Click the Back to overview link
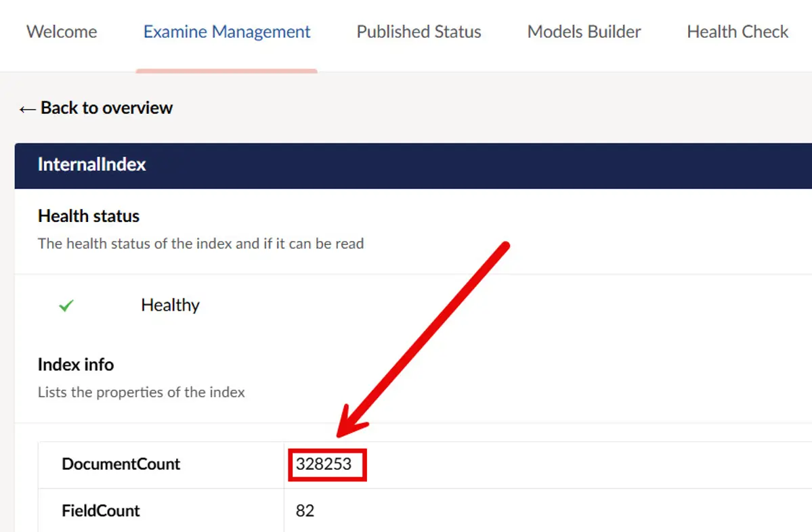This screenshot has height=532, width=812. click(x=106, y=108)
